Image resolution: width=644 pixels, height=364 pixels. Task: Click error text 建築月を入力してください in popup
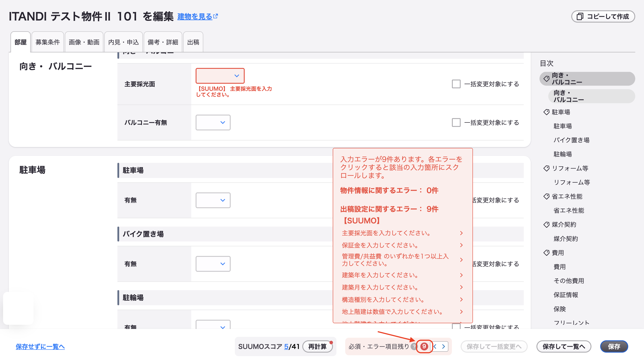[380, 287]
